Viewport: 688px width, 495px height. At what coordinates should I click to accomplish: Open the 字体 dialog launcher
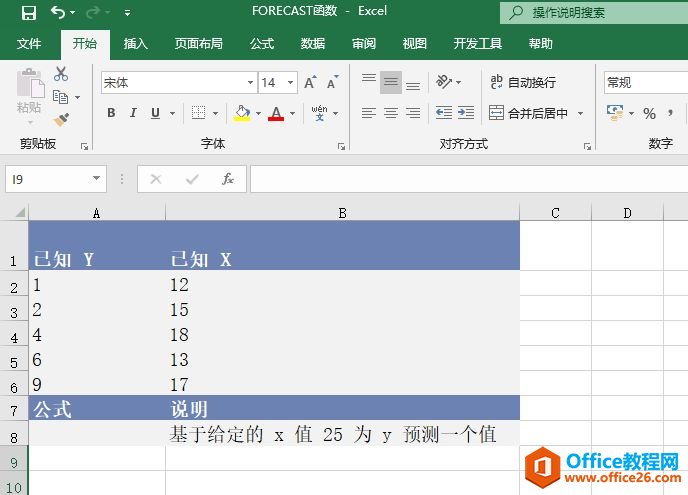[x=341, y=147]
